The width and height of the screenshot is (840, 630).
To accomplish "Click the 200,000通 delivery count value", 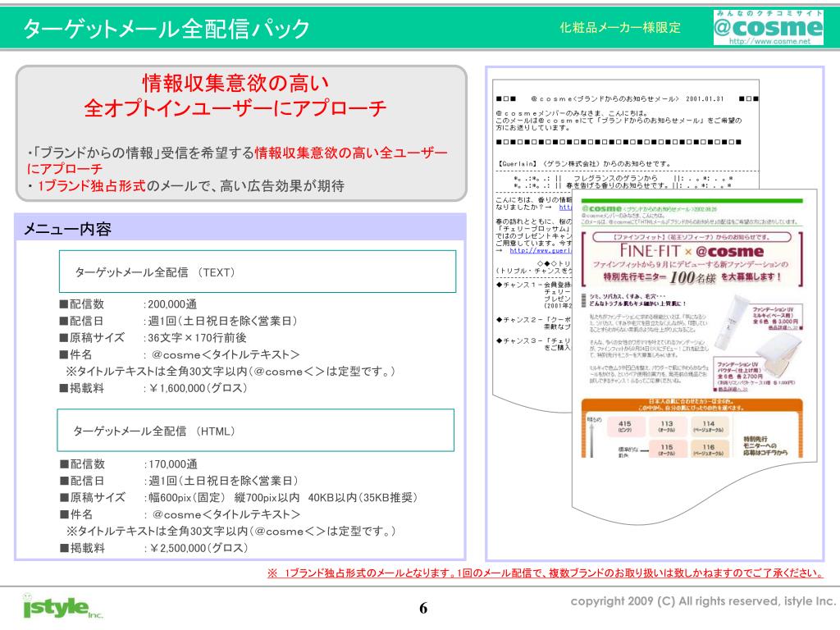I will pos(172,304).
